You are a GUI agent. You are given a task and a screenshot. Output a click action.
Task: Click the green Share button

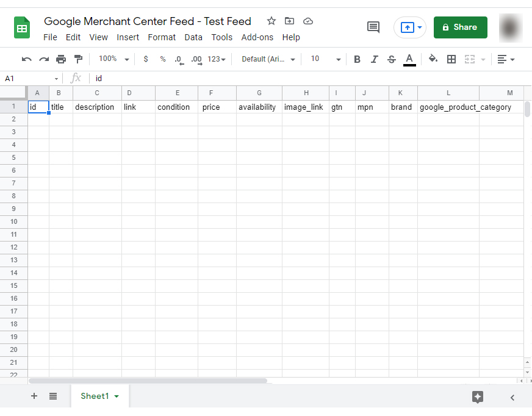pyautogui.click(x=461, y=27)
